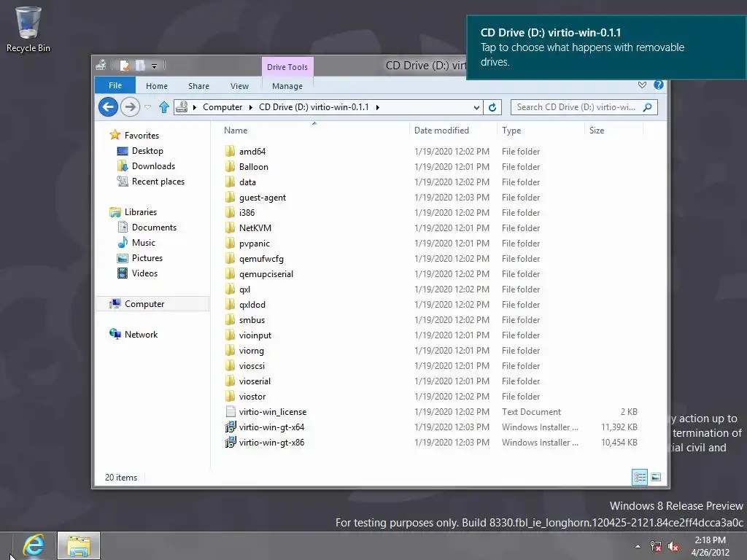Select Network in navigation pane

(141, 334)
